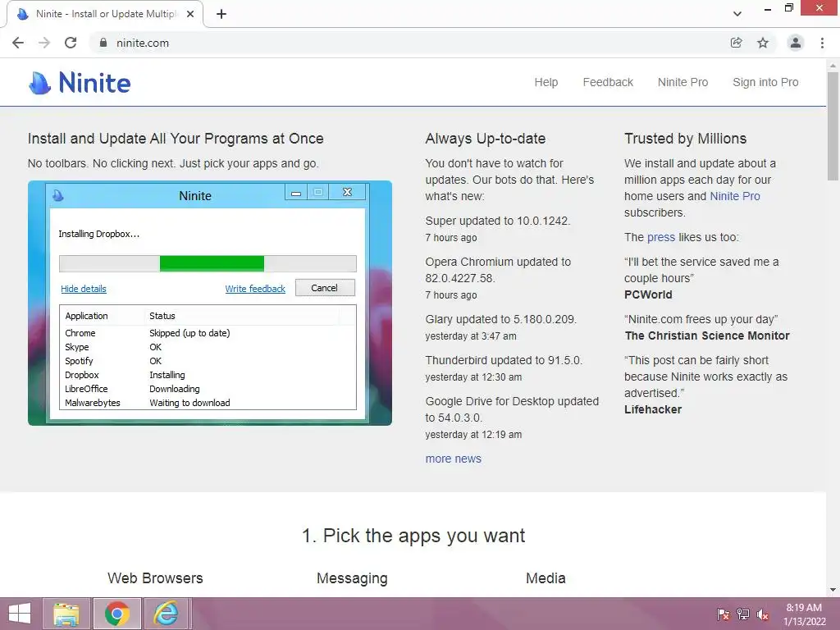This screenshot has width=840, height=630.
Task: Click the Ninite logo
Action: click(80, 83)
